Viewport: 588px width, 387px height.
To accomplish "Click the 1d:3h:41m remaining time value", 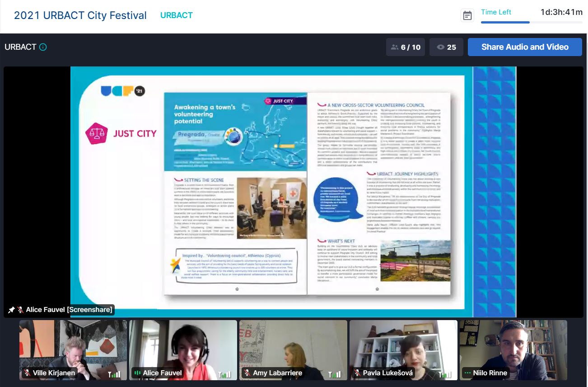I will tap(561, 12).
